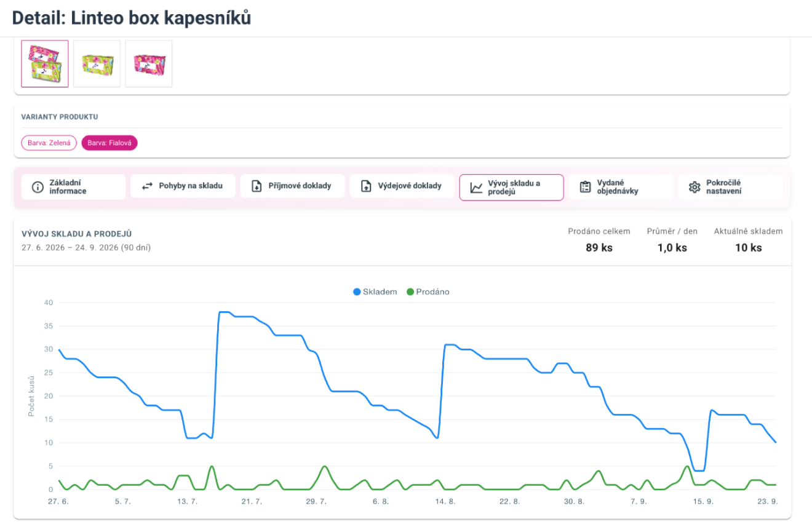Viewport: 812px width, 527px height.
Task: Click the swap arrows icon on Pohyby na skladu
Action: point(147,186)
